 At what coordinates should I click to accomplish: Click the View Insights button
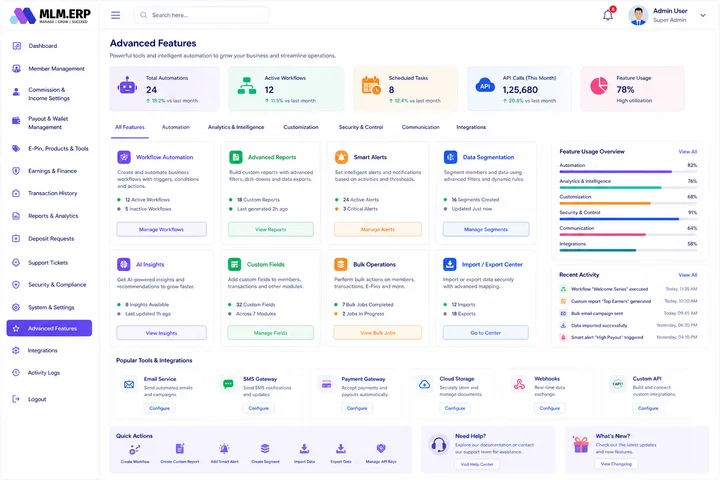[x=161, y=333]
